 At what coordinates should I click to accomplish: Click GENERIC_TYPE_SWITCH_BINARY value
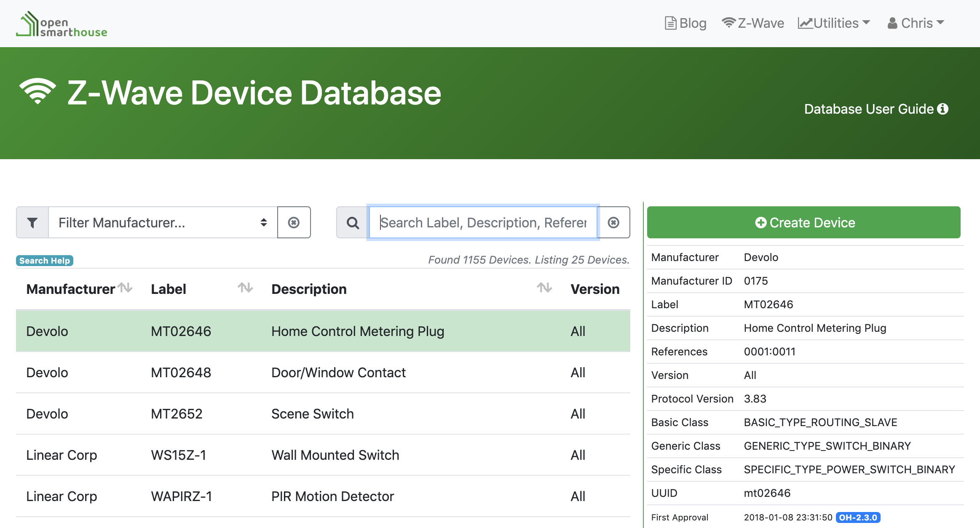point(827,446)
